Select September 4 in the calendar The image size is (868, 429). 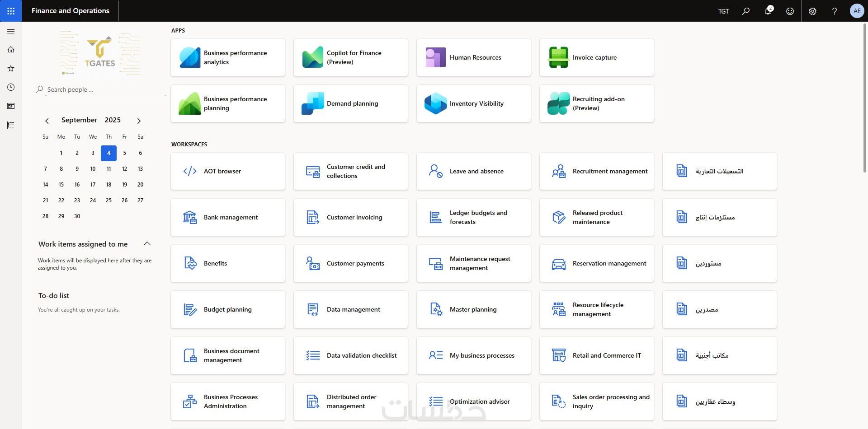[108, 153]
